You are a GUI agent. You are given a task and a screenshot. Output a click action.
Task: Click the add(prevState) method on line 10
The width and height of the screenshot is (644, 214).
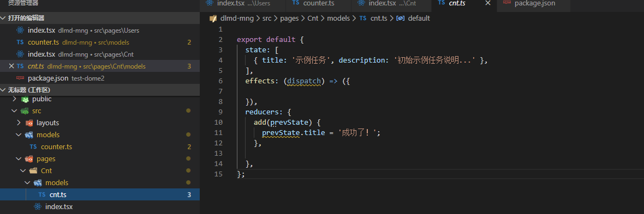pos(283,123)
